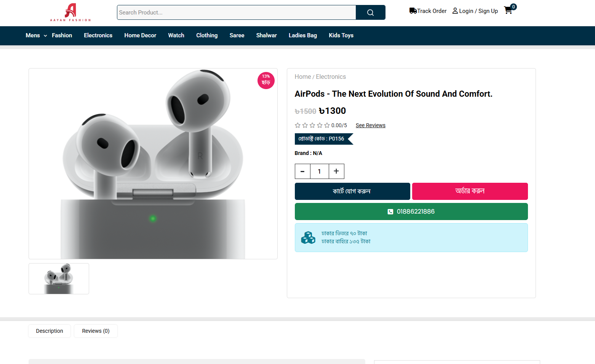
Task: Click the Aayan Fashion logo
Action: point(70,12)
